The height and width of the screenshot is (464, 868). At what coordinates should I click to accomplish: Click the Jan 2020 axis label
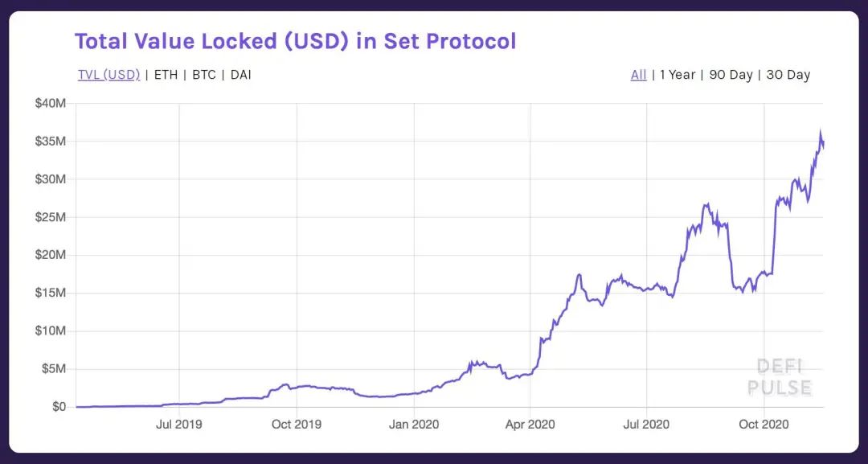click(413, 424)
